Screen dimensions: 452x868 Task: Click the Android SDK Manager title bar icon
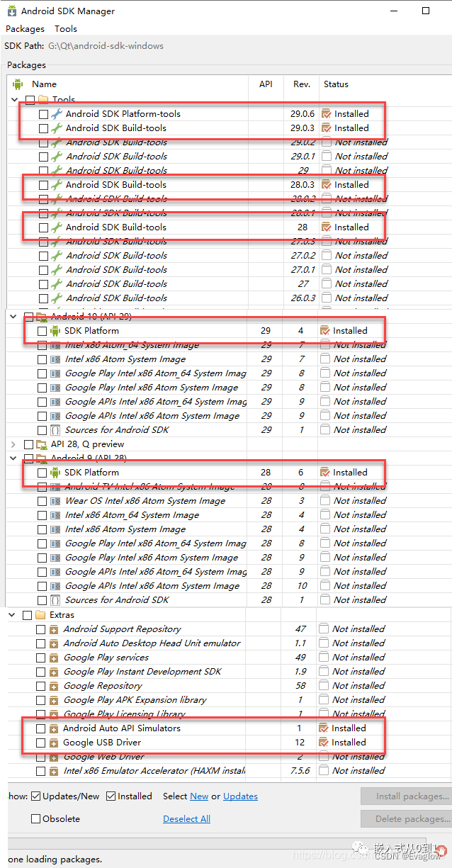click(12, 11)
